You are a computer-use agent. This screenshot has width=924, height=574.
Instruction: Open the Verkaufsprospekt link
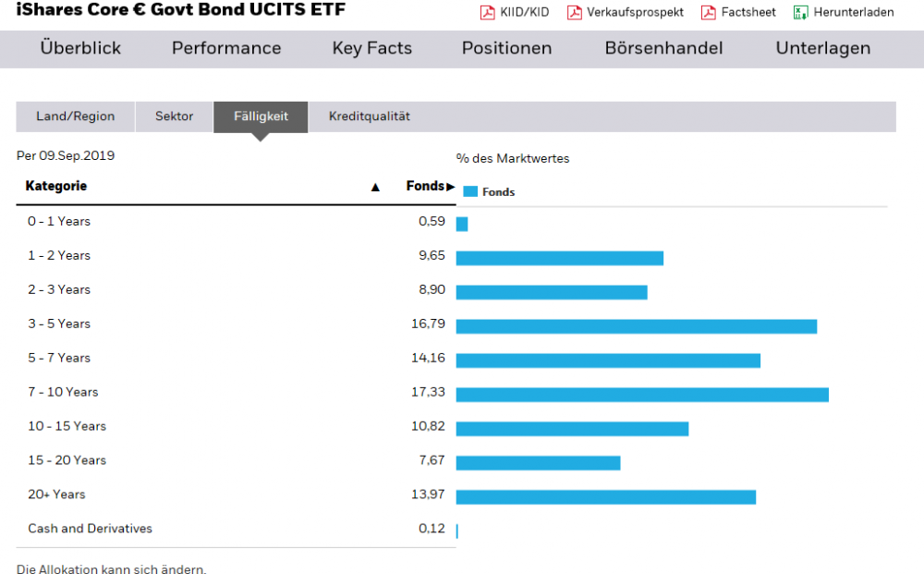click(636, 12)
